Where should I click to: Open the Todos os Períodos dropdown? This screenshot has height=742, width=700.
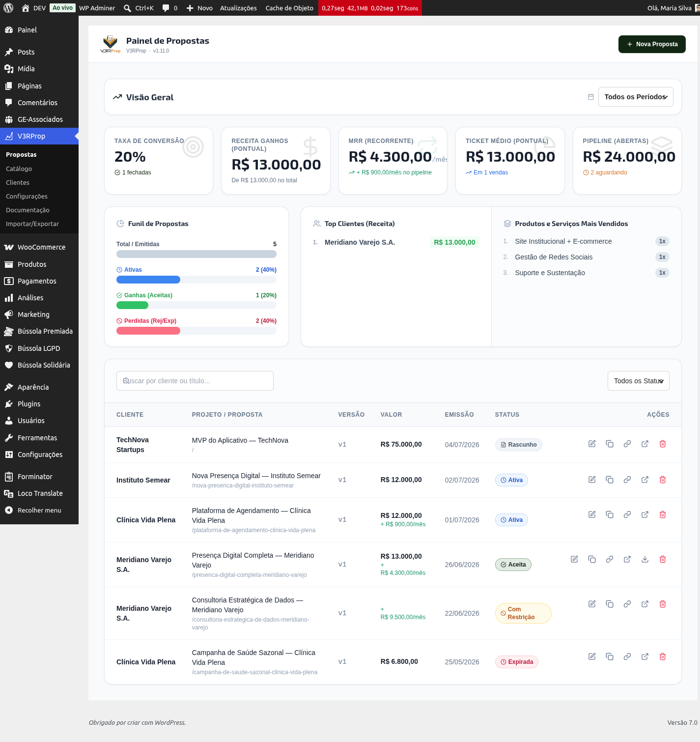coord(636,97)
